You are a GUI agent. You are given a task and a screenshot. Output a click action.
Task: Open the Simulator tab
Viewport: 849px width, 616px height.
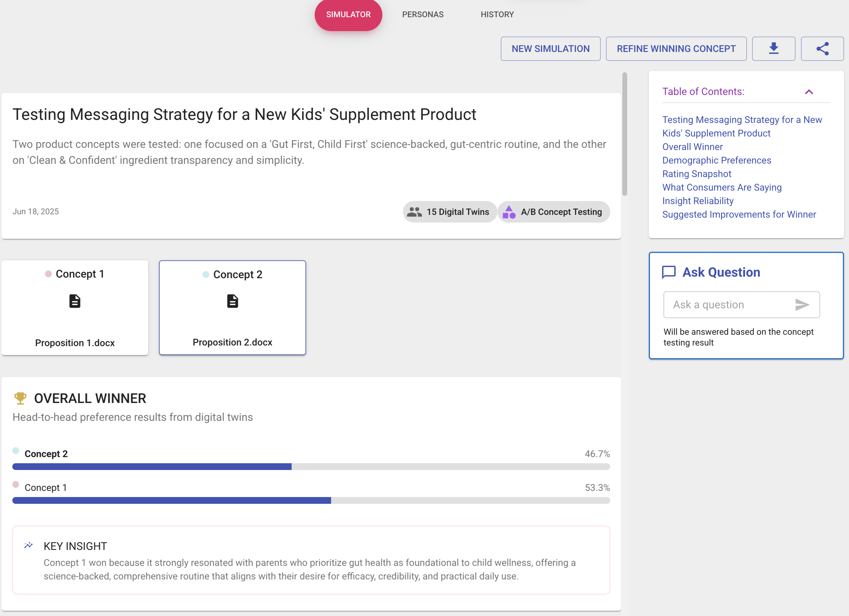348,14
